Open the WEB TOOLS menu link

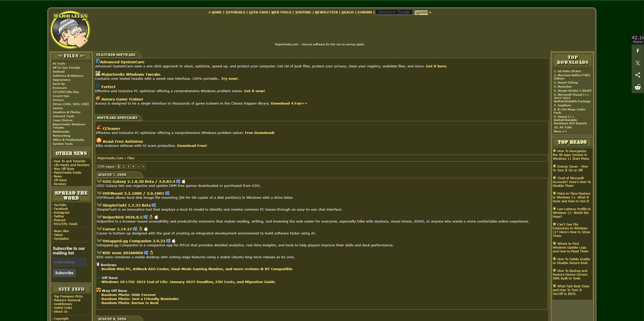pyautogui.click(x=281, y=12)
